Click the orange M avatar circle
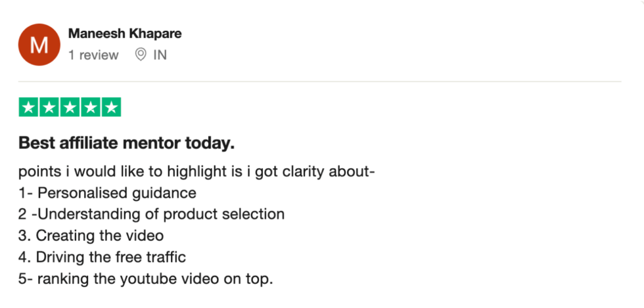The height and width of the screenshot is (308, 644). point(40,45)
